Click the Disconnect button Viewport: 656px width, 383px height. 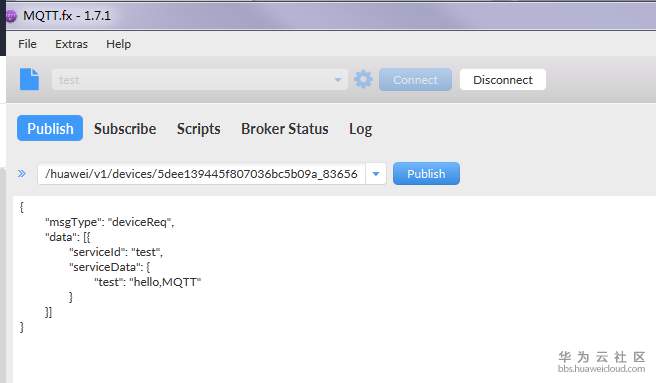click(x=503, y=80)
